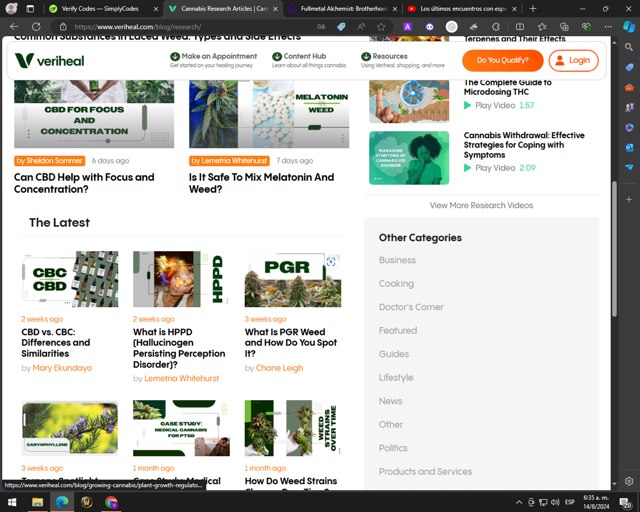The width and height of the screenshot is (640, 512).
Task: Open the Cooking category link
Action: 396,283
